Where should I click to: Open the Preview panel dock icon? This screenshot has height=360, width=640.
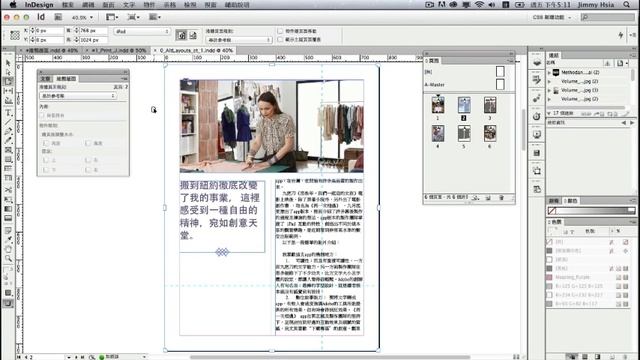[537, 134]
